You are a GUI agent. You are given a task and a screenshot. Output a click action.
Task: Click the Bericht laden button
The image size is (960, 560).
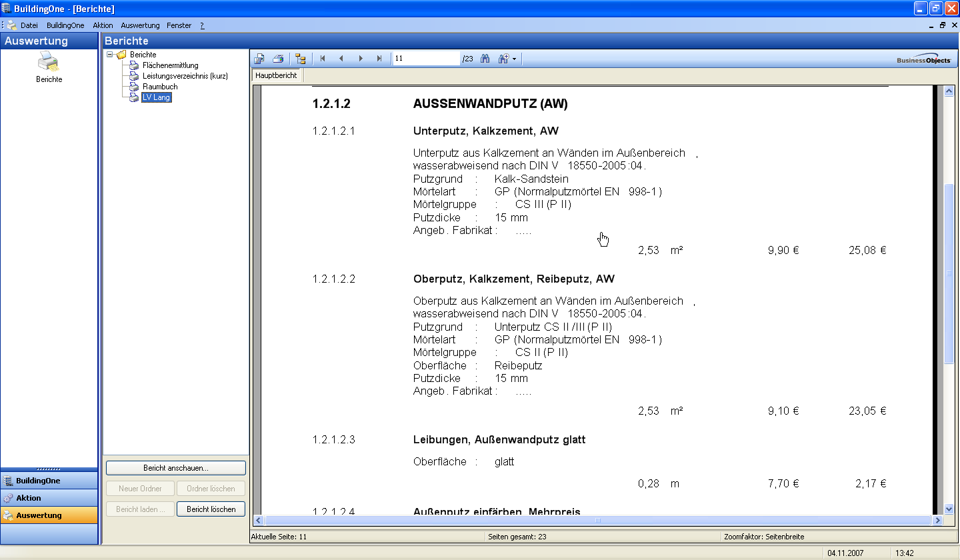click(x=141, y=509)
